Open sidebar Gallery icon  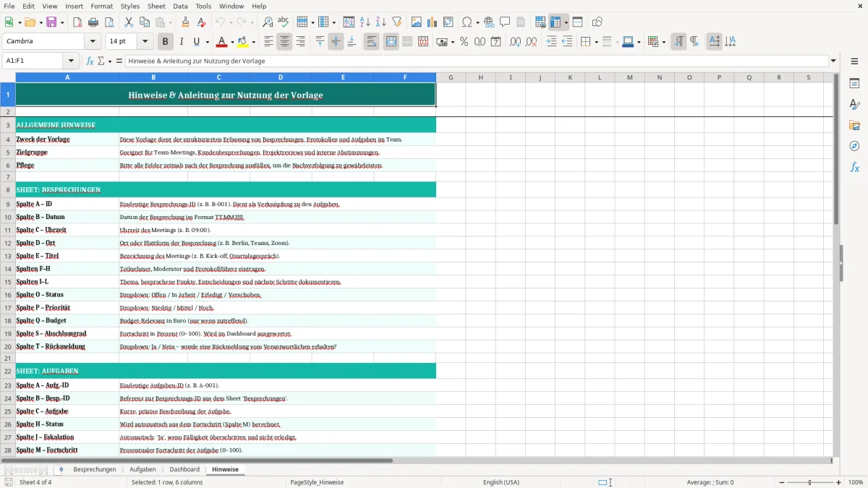854,125
